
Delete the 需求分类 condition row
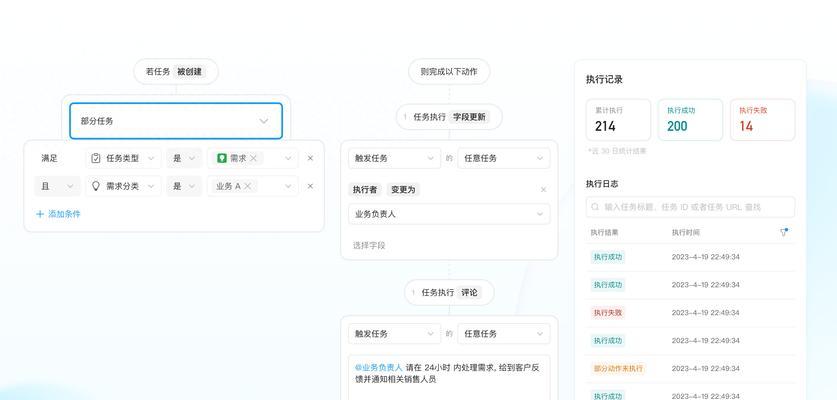pyautogui.click(x=310, y=186)
